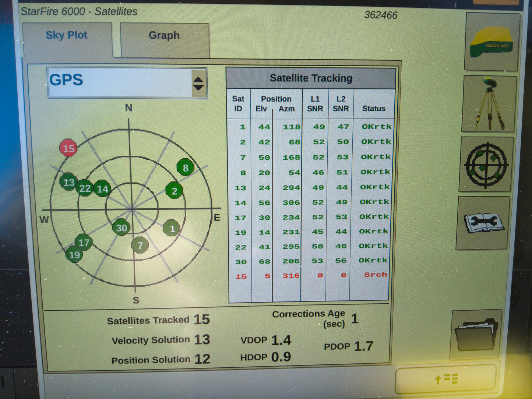532x399 pixels.
Task: Click the down arrow on GPS selector
Action: (198, 87)
